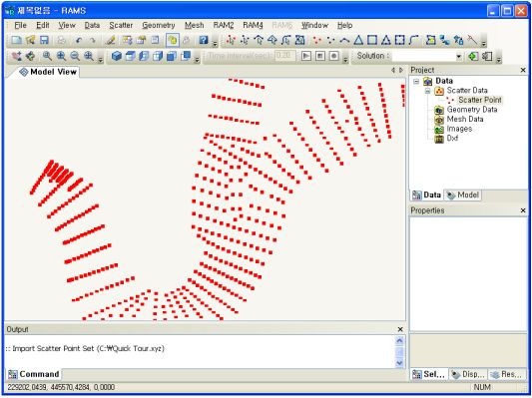Click the Save floppy disk icon
The width and height of the screenshot is (532, 398).
[45, 40]
